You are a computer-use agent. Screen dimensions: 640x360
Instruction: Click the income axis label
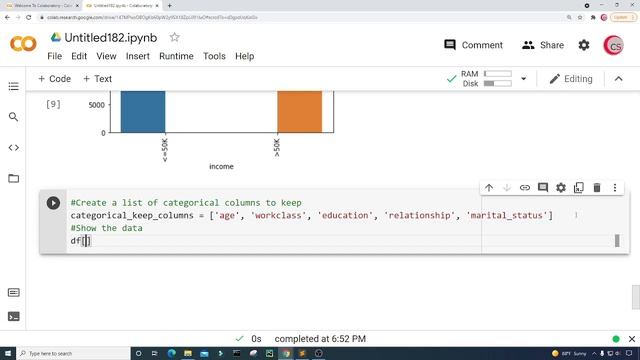pyautogui.click(x=221, y=167)
